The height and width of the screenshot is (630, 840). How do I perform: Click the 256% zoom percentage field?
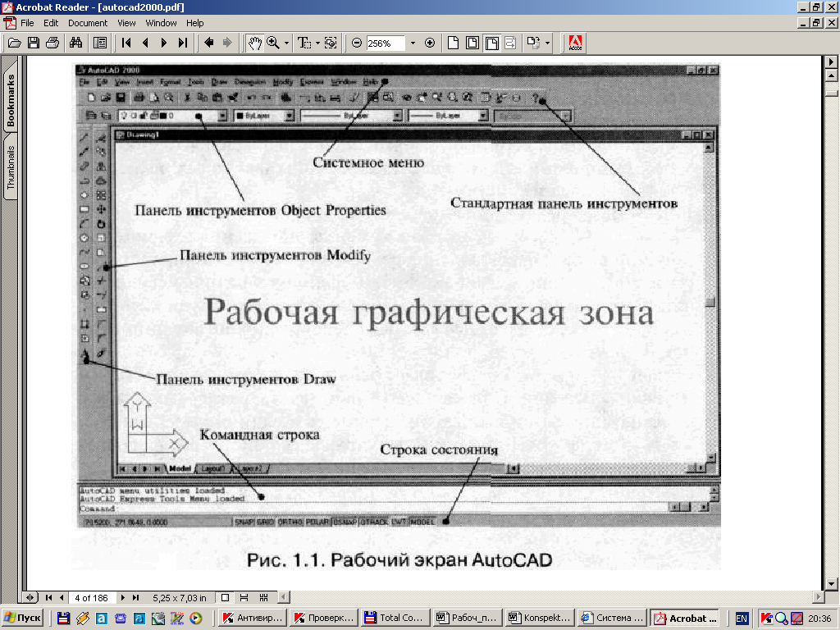[x=385, y=43]
